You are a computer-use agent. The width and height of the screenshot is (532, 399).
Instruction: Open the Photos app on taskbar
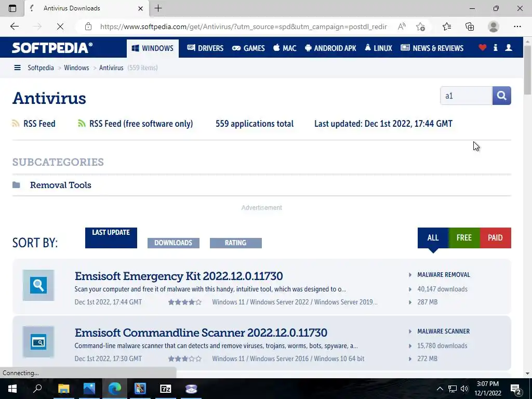click(x=89, y=389)
